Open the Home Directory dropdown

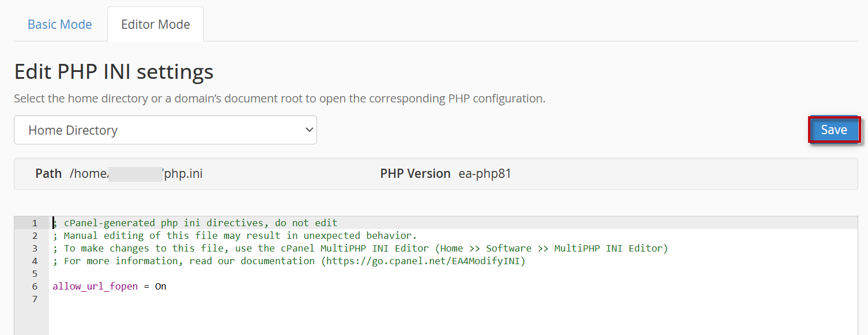coord(165,130)
